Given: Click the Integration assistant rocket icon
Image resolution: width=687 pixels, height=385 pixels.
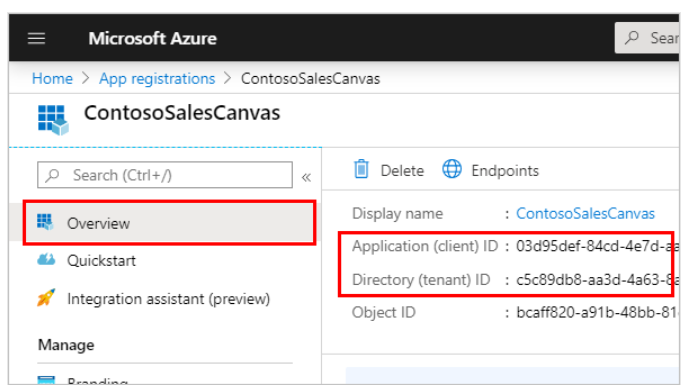Looking at the screenshot, I should 46,298.
